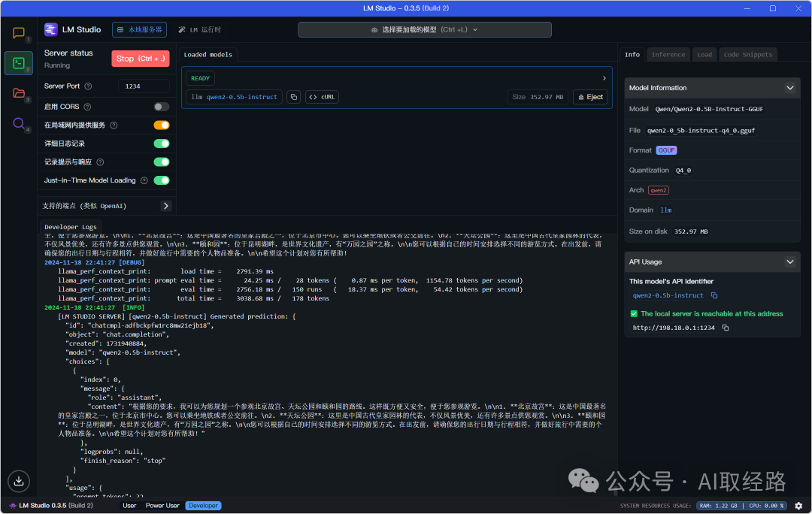Select the Developer Logs tab

(71, 227)
